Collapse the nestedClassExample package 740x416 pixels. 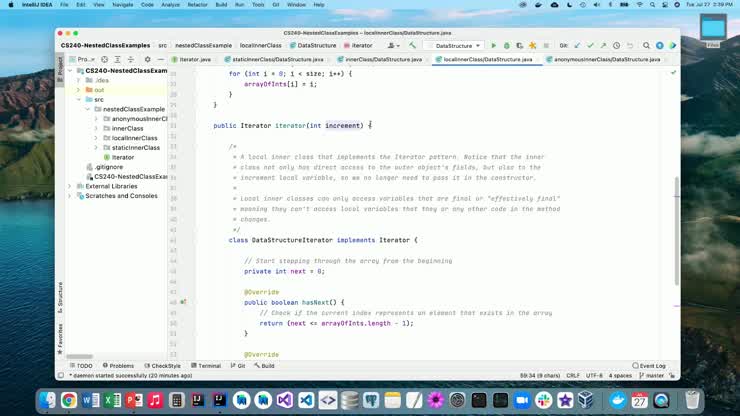click(87, 109)
